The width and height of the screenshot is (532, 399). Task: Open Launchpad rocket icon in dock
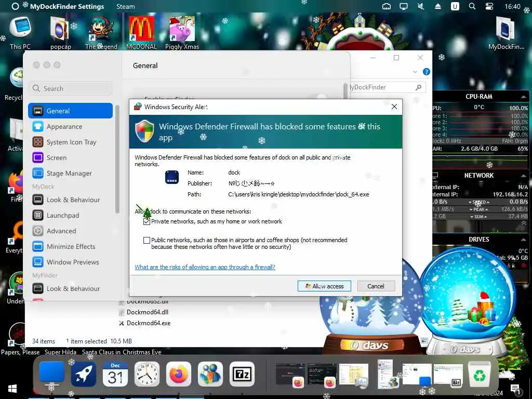coord(84,374)
